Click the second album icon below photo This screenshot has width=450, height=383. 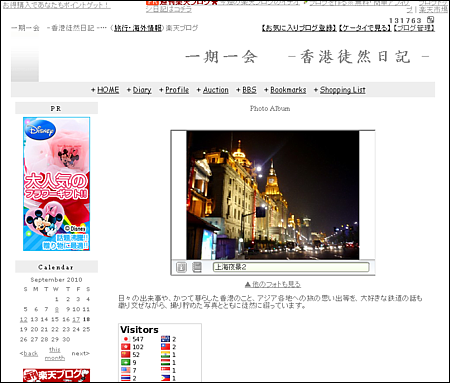197,267
